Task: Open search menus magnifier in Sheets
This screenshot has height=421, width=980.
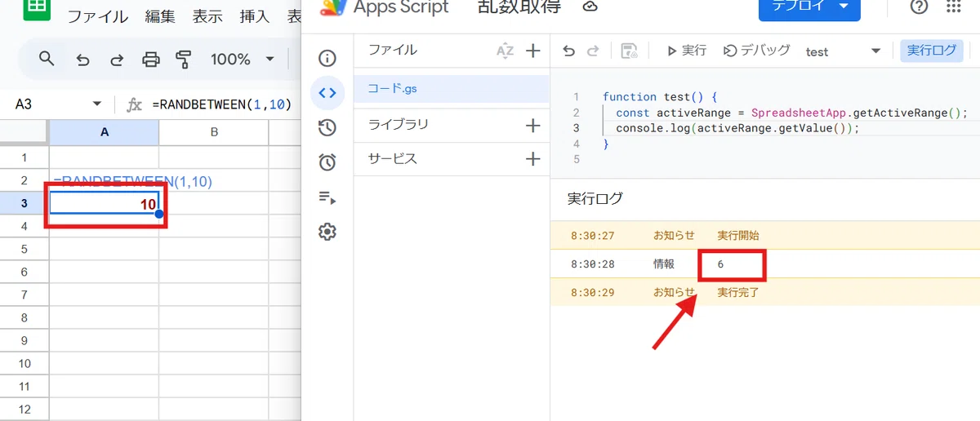Action: coord(47,59)
